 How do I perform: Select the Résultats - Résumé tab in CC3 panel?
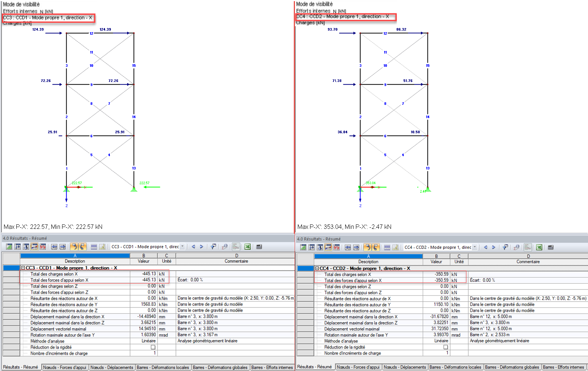point(21,367)
